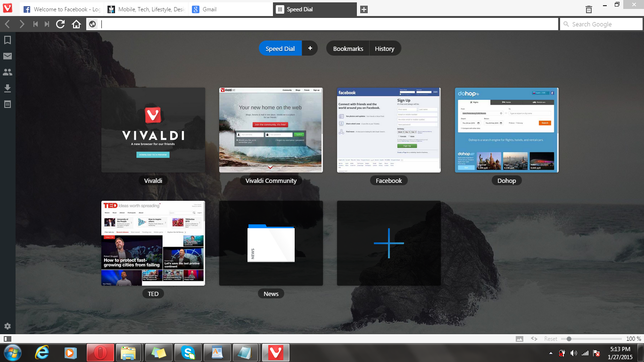The height and width of the screenshot is (362, 644).
Task: Open Vivaldi settings via the gear icon
Action: click(8, 326)
